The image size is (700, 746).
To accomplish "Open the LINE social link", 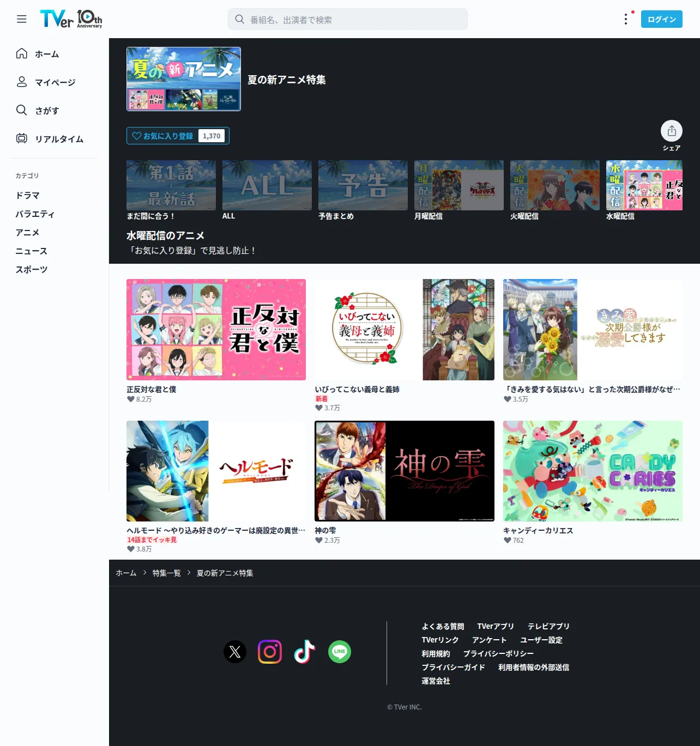I will click(340, 652).
